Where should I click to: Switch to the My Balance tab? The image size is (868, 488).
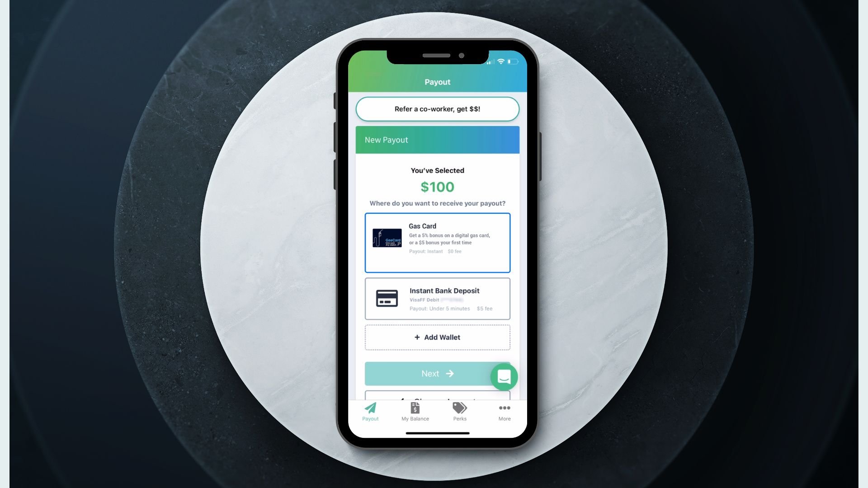415,411
